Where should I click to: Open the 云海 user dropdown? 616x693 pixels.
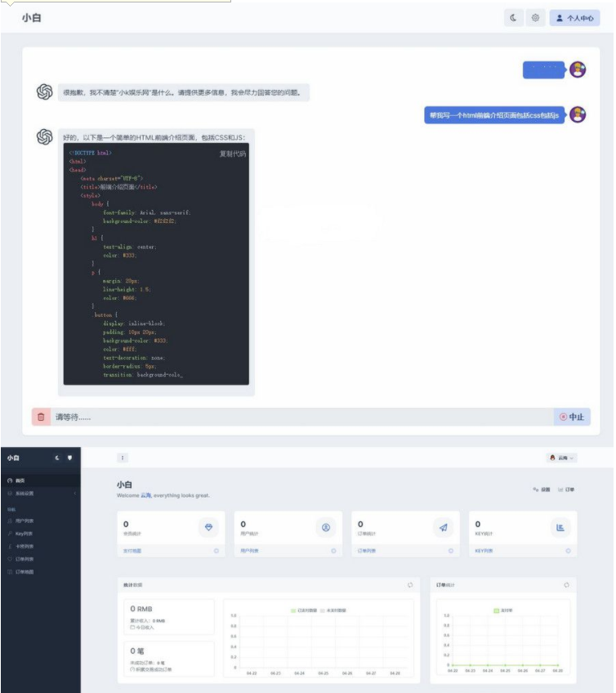tap(562, 458)
